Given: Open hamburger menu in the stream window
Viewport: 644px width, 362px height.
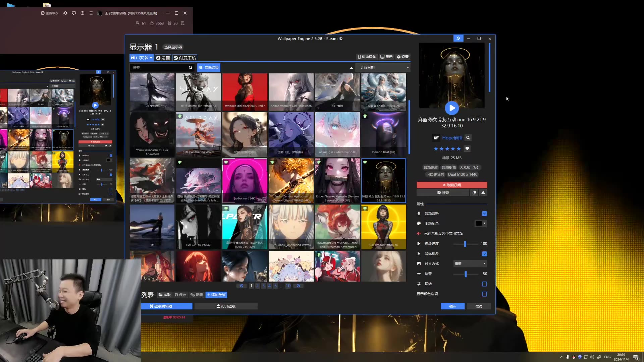Looking at the screenshot, I should pyautogui.click(x=91, y=13).
